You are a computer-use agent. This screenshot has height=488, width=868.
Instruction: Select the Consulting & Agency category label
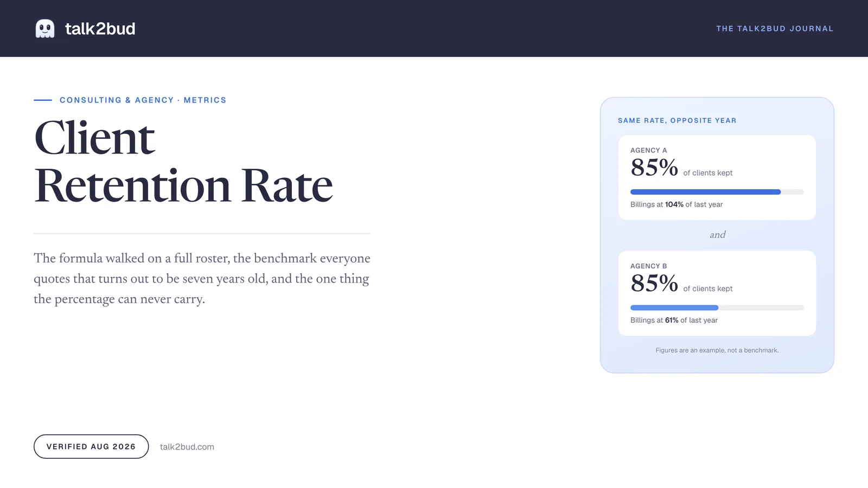(x=117, y=100)
